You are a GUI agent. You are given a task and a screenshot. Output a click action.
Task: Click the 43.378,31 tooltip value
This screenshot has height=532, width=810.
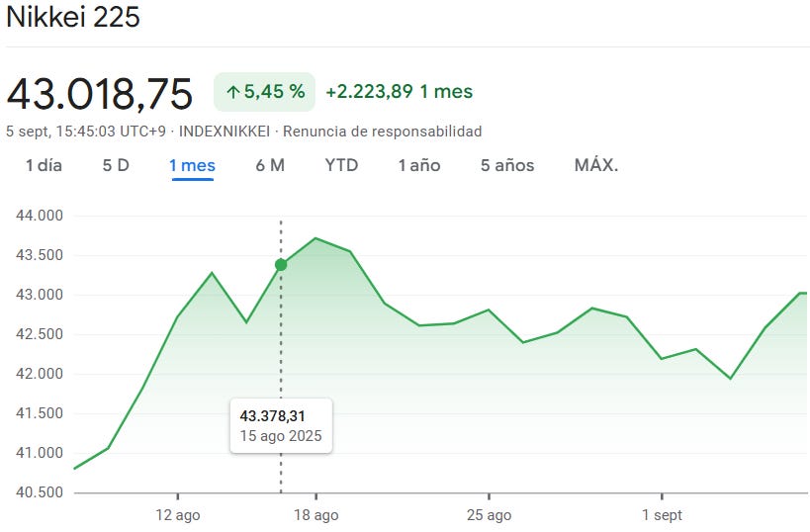tap(272, 415)
